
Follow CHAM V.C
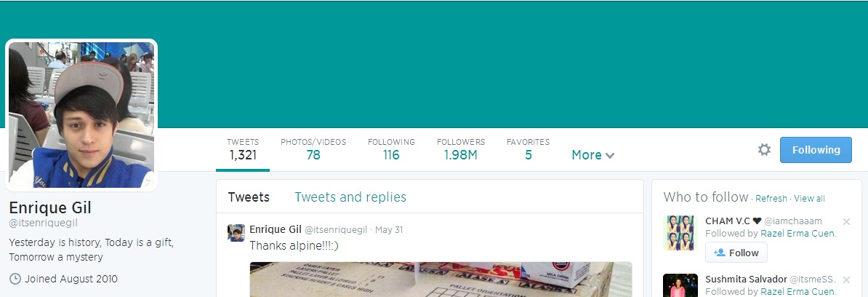click(736, 253)
